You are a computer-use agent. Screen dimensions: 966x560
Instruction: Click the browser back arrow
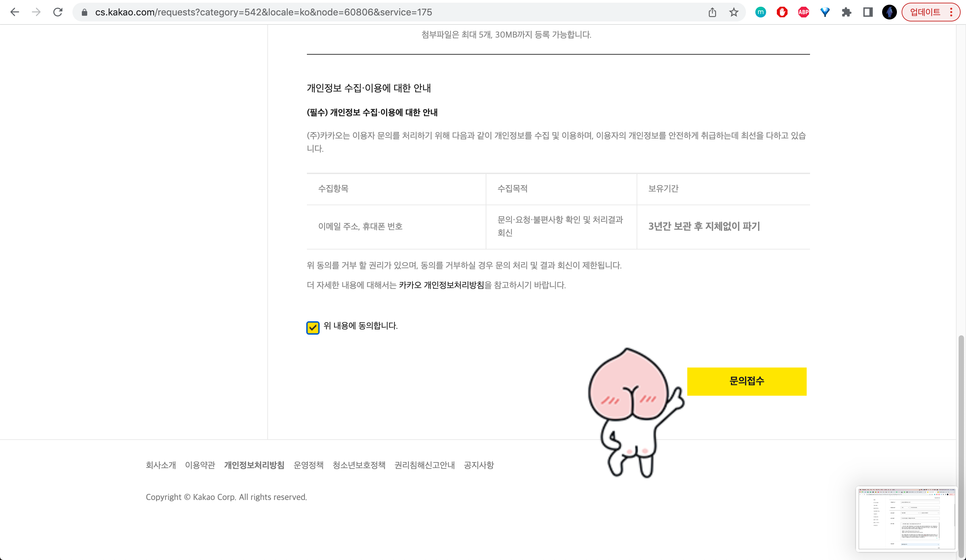coord(14,12)
